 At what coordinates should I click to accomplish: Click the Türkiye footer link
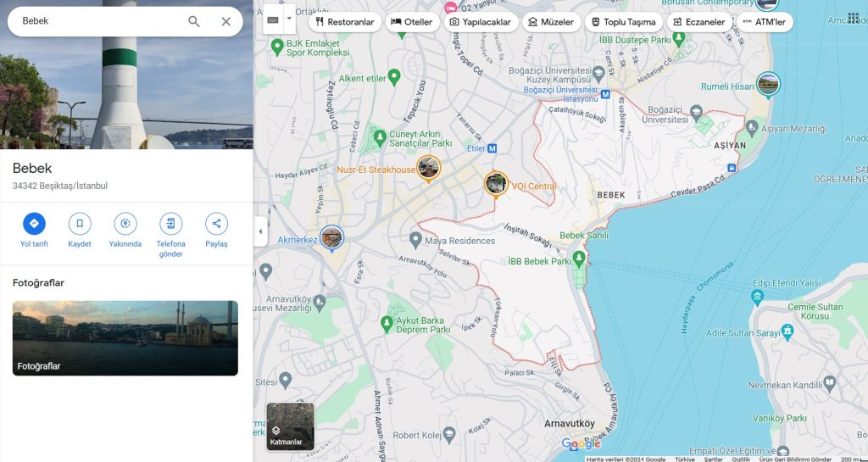684,459
